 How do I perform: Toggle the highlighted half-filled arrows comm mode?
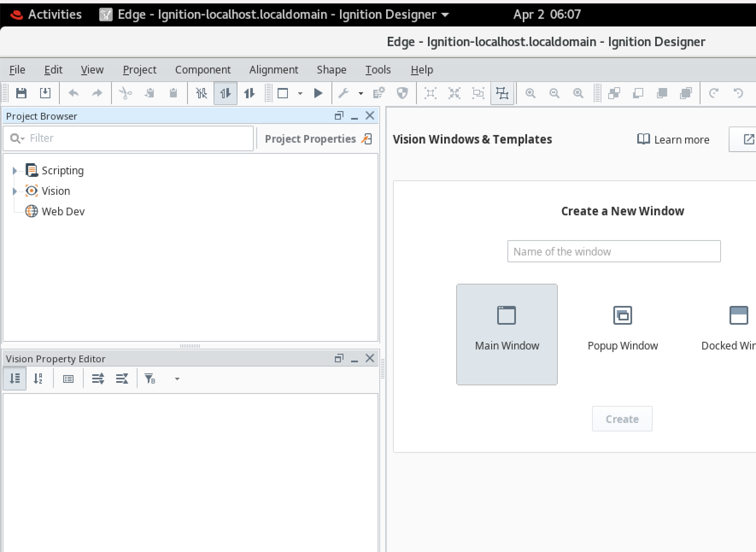(226, 93)
